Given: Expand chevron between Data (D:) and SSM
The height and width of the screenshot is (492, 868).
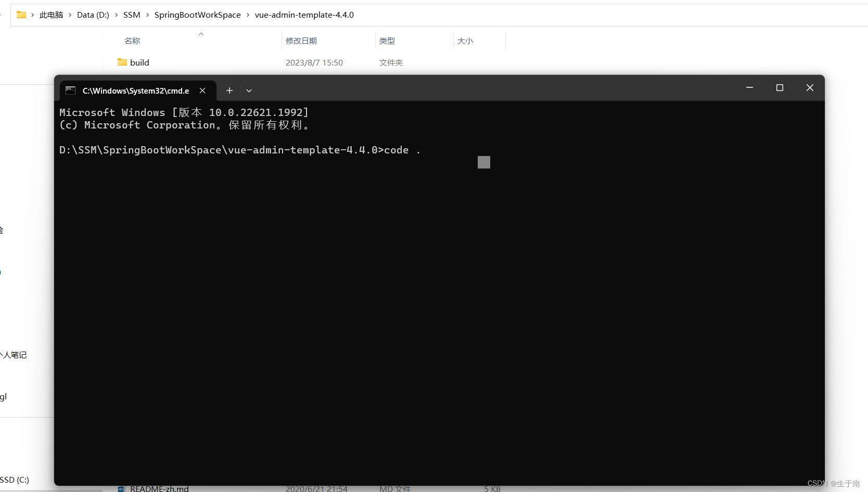Looking at the screenshot, I should tap(116, 15).
